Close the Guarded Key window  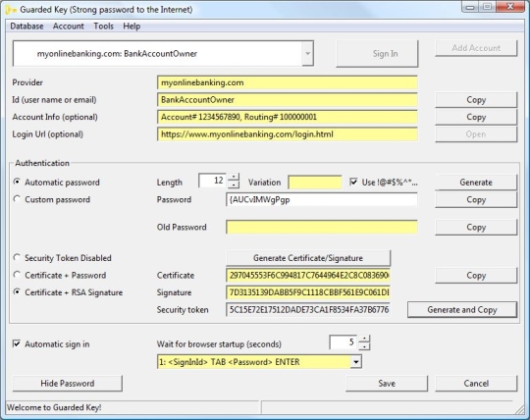(x=510, y=7)
